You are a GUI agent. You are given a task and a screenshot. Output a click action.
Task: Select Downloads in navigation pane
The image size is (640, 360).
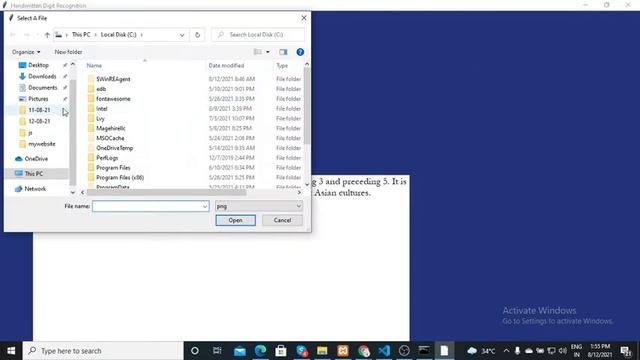pyautogui.click(x=42, y=76)
